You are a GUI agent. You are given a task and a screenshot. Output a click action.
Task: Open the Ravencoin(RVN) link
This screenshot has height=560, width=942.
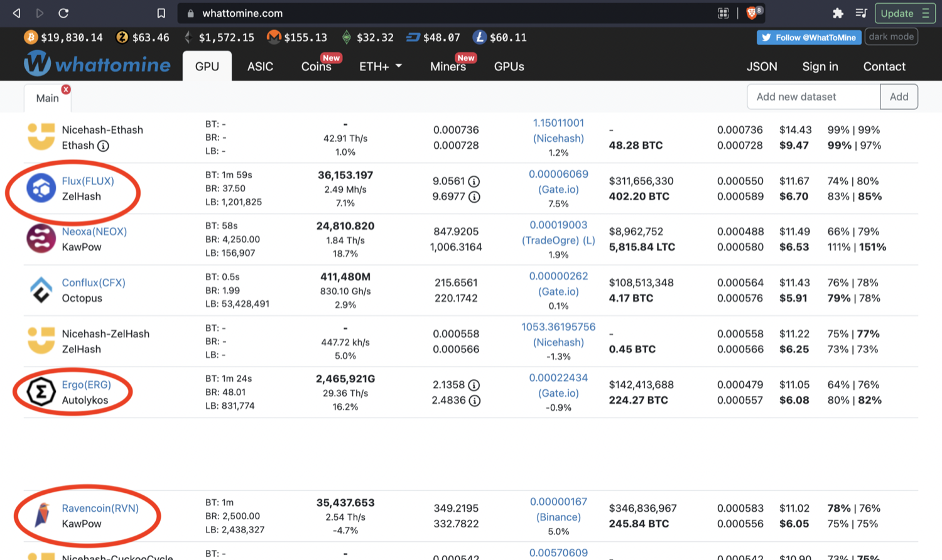click(x=100, y=508)
